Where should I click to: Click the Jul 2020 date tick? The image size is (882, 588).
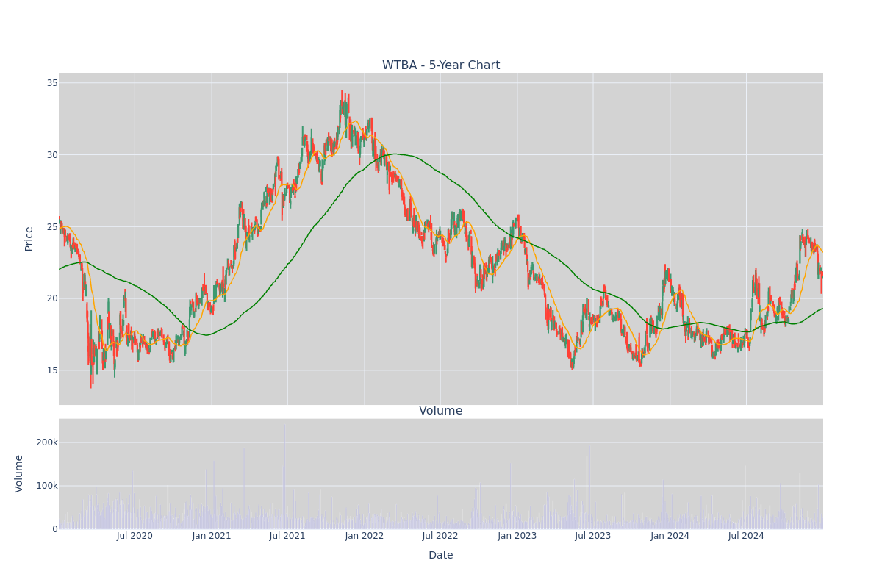(x=135, y=536)
